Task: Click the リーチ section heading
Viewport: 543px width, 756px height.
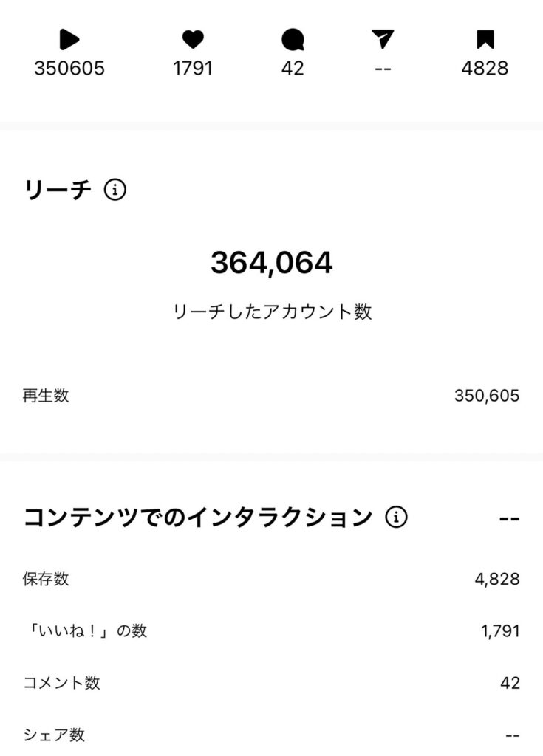Action: (x=58, y=190)
